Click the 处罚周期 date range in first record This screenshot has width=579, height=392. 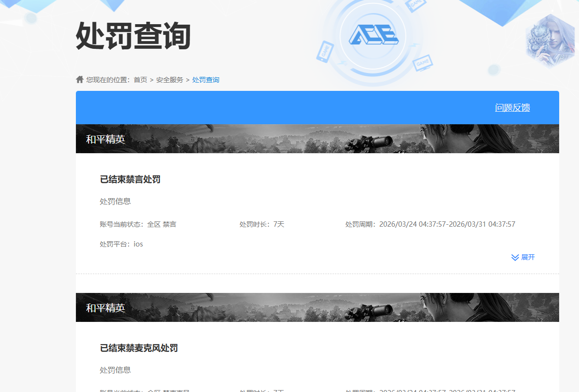(430, 224)
